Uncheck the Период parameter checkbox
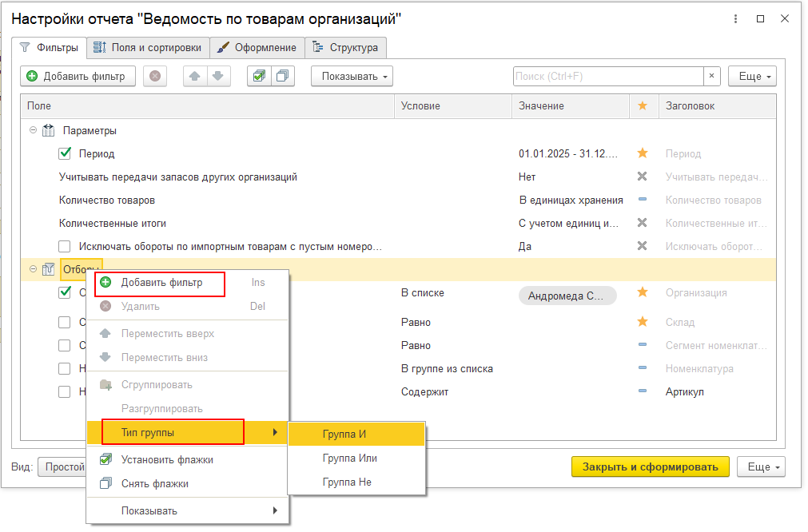Viewport: 808px width, 532px height. 66,153
